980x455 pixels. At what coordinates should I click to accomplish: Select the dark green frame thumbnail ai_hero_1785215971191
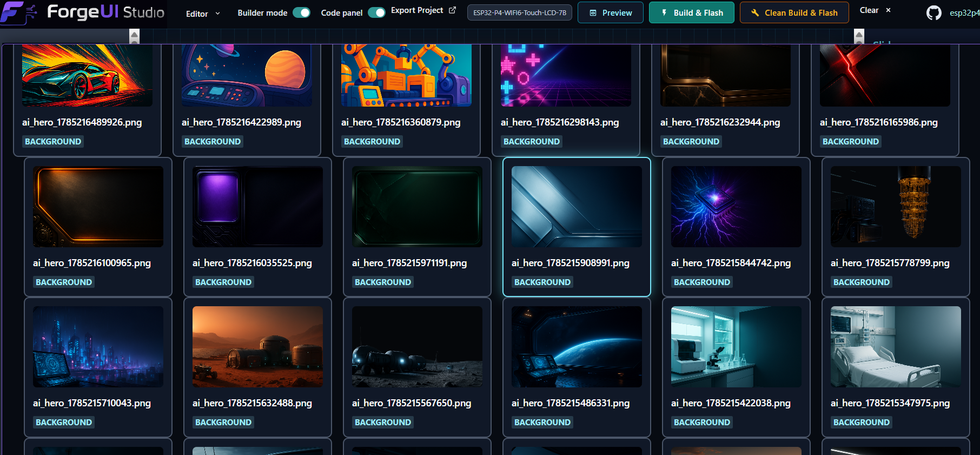pyautogui.click(x=417, y=207)
